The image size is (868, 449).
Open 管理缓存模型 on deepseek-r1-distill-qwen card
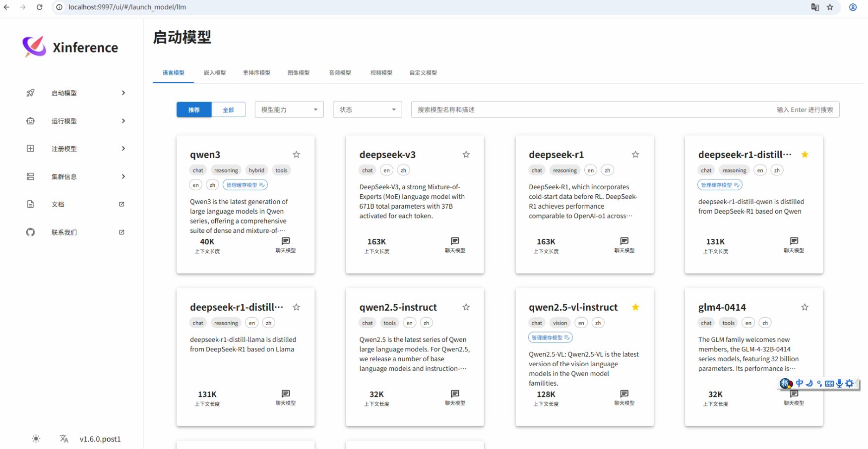click(720, 185)
